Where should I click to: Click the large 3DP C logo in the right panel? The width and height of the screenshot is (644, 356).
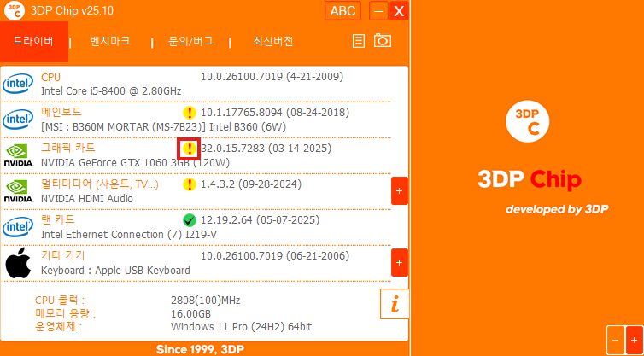527,122
